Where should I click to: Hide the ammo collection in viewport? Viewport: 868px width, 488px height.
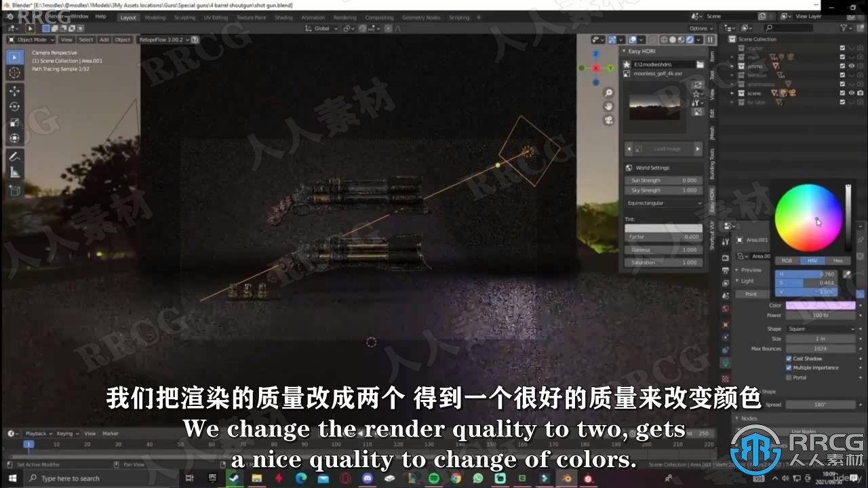pos(852,66)
